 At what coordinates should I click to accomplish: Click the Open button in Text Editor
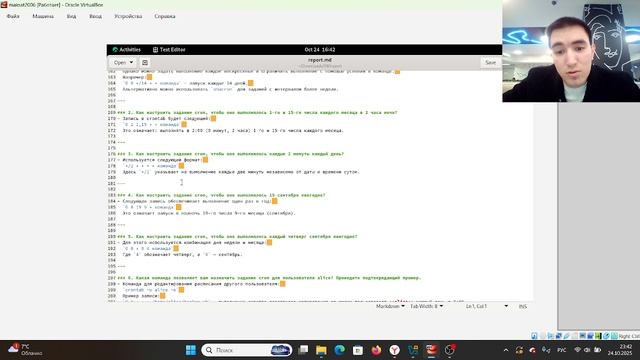pyautogui.click(x=120, y=62)
